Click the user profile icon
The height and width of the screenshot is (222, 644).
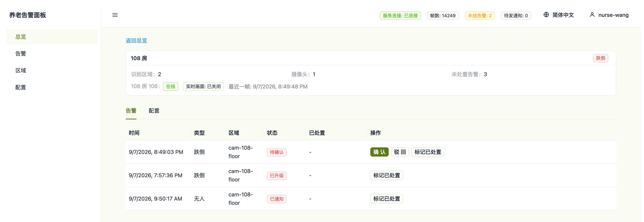(x=592, y=15)
